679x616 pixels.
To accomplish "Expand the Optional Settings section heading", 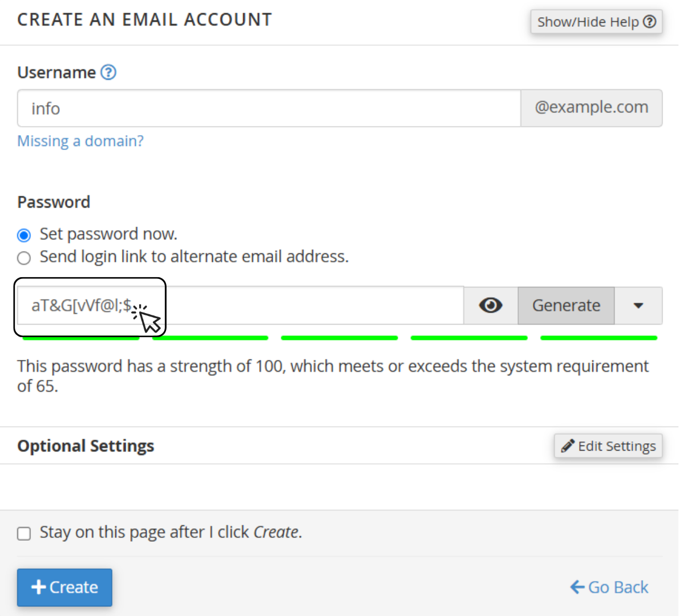I will (x=86, y=446).
